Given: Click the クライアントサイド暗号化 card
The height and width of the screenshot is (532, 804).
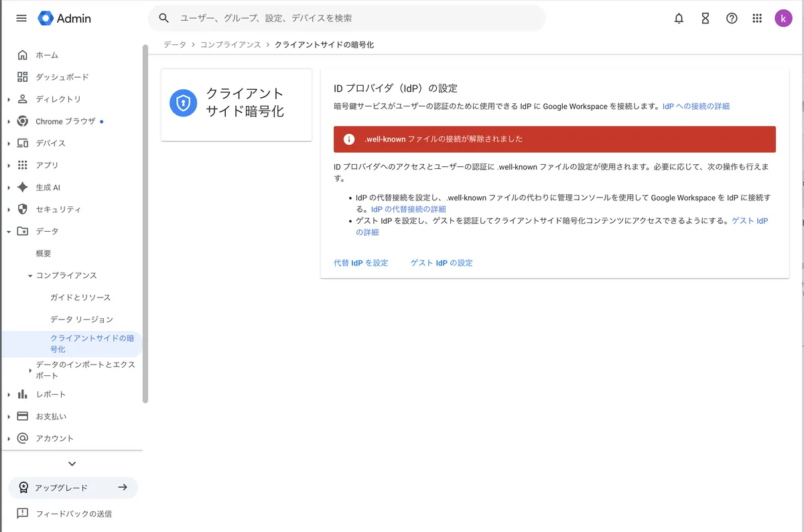Looking at the screenshot, I should (237, 105).
